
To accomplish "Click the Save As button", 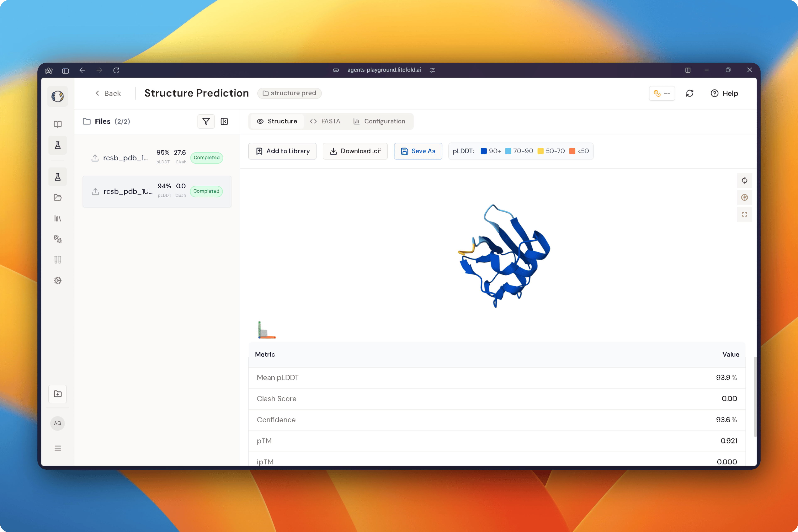I will 418,151.
